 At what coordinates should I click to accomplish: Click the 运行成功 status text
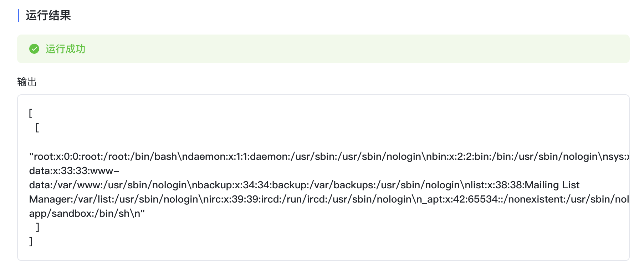tap(65, 49)
